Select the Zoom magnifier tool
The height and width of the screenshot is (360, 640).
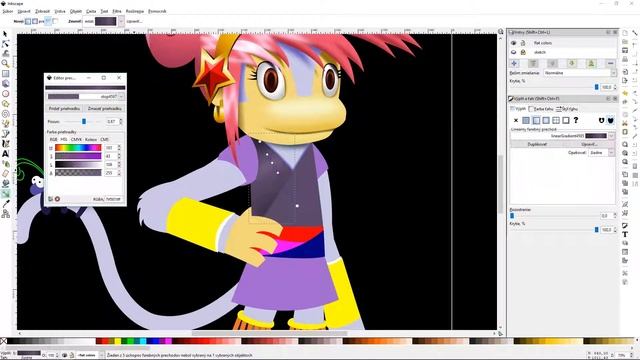pos(5,64)
